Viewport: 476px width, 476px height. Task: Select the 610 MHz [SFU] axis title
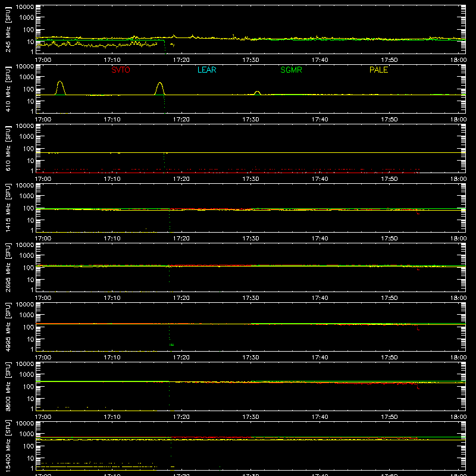click(x=8, y=148)
